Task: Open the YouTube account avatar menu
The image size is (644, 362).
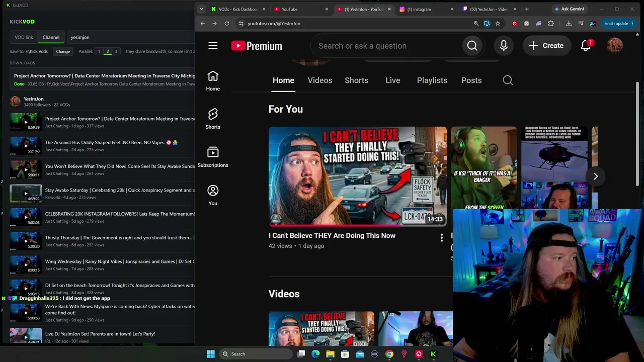Action: click(x=615, y=46)
